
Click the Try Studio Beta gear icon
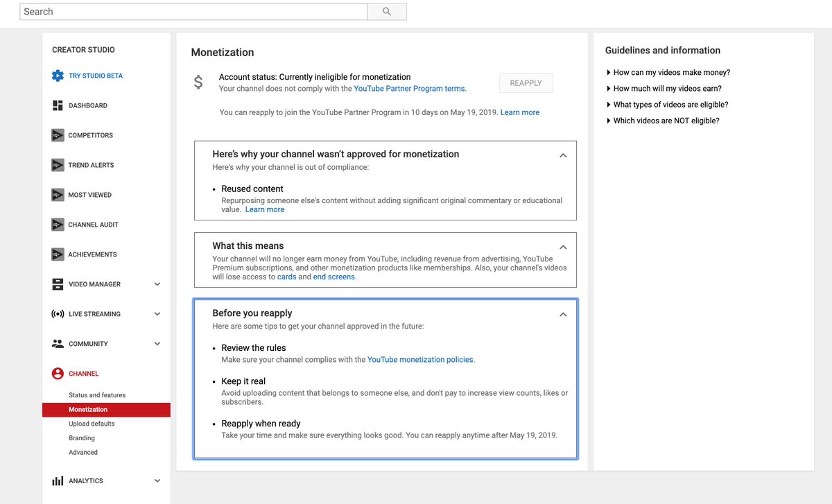[58, 76]
